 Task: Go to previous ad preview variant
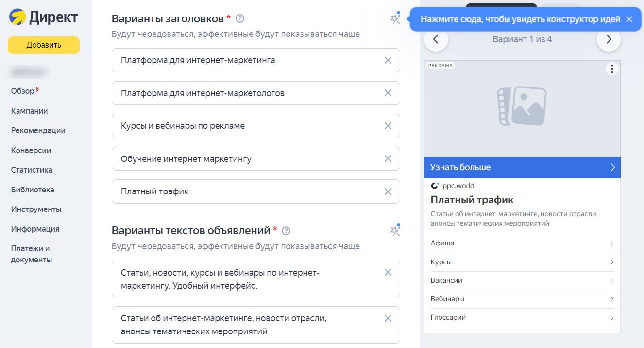436,39
